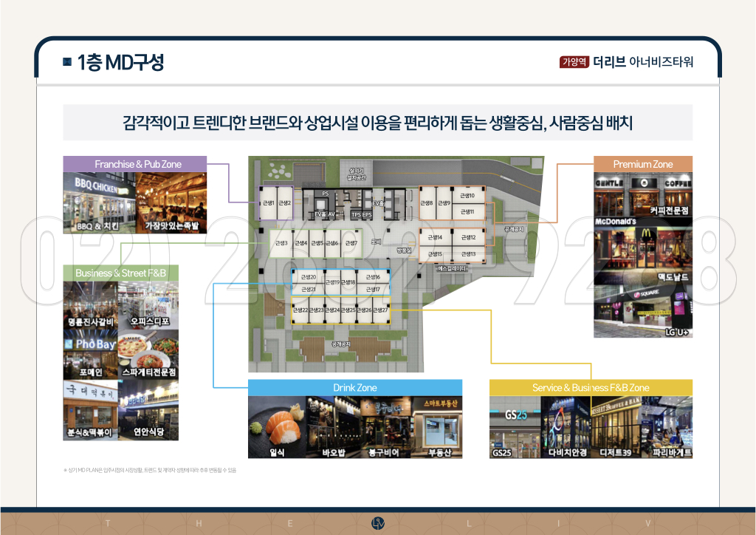
Task: Select unit 근생21 on the floor plan
Action: click(x=308, y=290)
